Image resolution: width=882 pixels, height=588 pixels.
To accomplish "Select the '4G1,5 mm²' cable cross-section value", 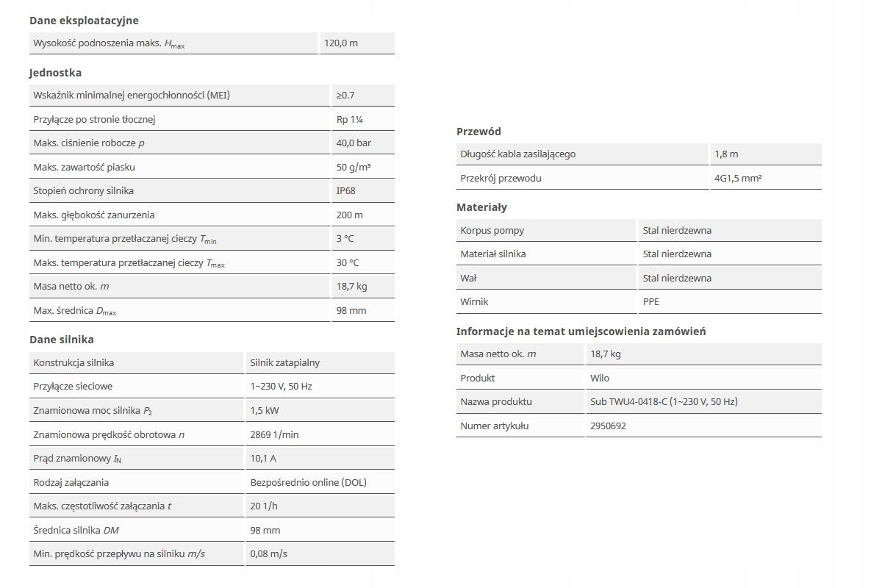I will tap(738, 178).
